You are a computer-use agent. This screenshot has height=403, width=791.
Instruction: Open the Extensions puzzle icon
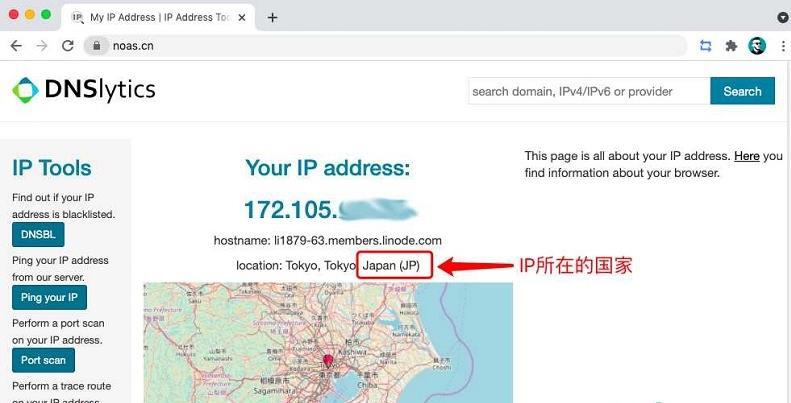point(731,46)
